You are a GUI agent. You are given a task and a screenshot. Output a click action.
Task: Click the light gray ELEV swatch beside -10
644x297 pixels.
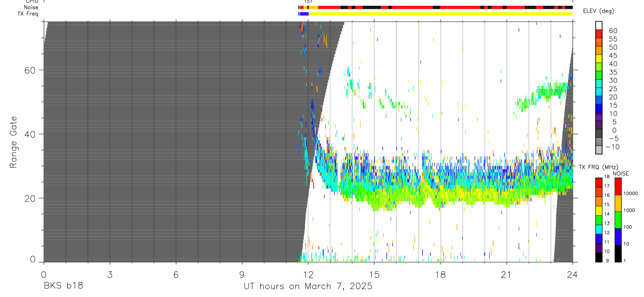click(599, 150)
